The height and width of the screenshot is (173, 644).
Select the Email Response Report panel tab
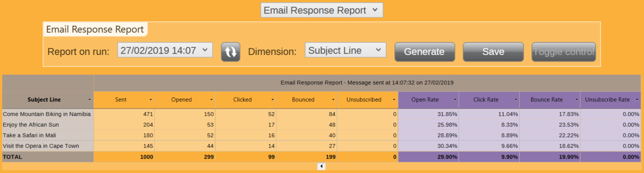click(95, 29)
